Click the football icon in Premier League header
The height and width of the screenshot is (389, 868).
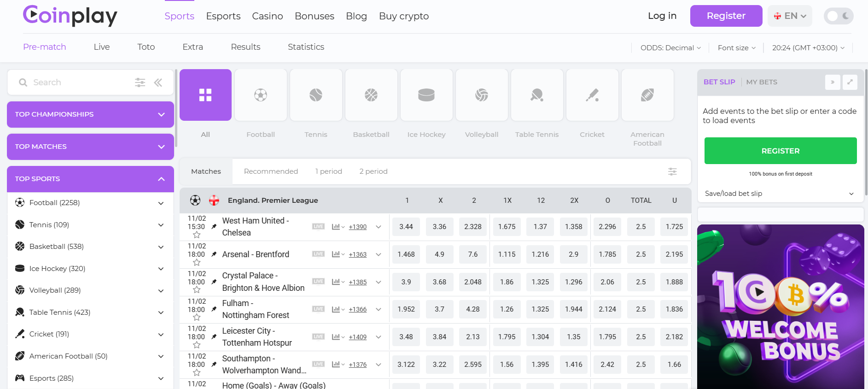point(195,200)
